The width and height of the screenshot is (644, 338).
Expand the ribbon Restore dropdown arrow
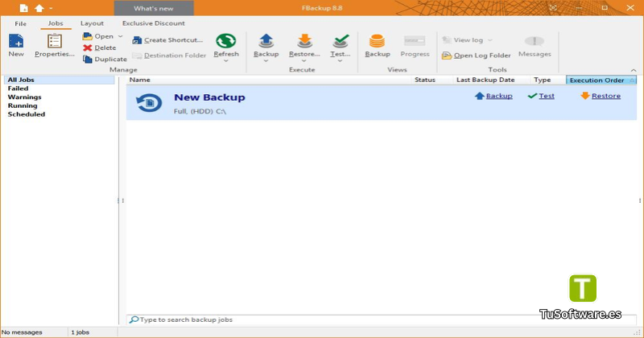pos(304,61)
